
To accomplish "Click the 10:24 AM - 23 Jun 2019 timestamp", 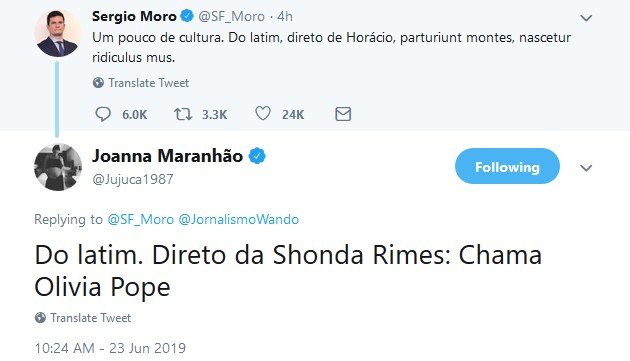I will tap(110, 348).
